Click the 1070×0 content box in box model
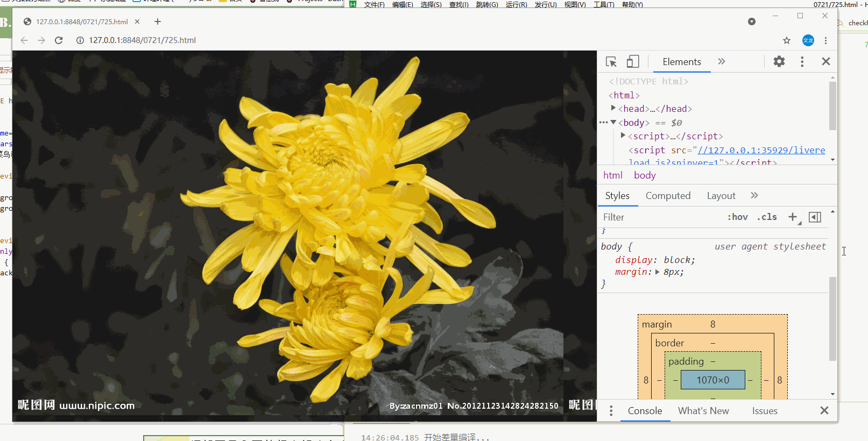Viewport: 868px width, 441px height. click(712, 380)
